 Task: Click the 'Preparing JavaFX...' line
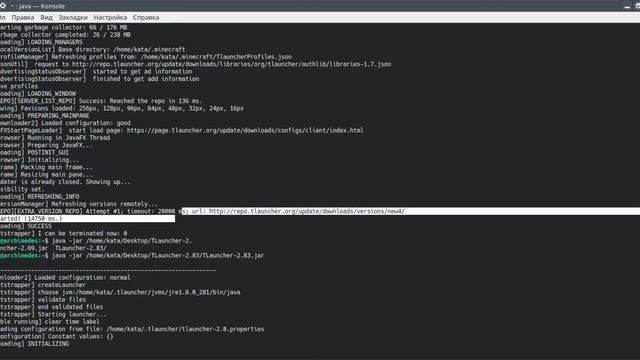point(47,145)
